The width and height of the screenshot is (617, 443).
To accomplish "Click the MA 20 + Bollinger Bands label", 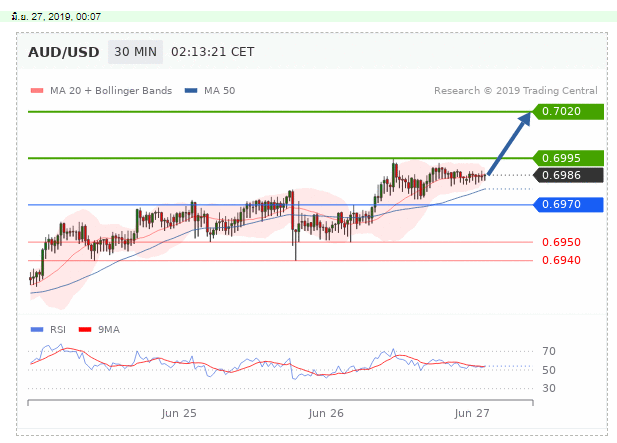I will point(111,91).
